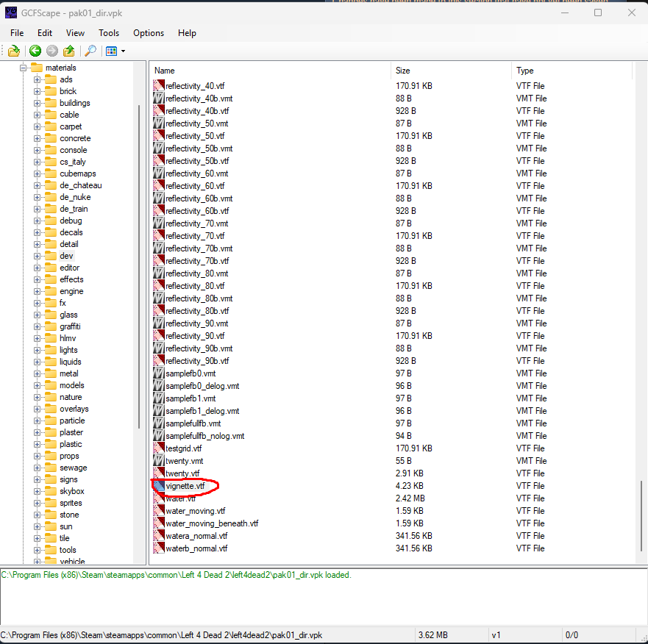Select the liquids folder in tree
The height and width of the screenshot is (644, 648).
point(71,362)
